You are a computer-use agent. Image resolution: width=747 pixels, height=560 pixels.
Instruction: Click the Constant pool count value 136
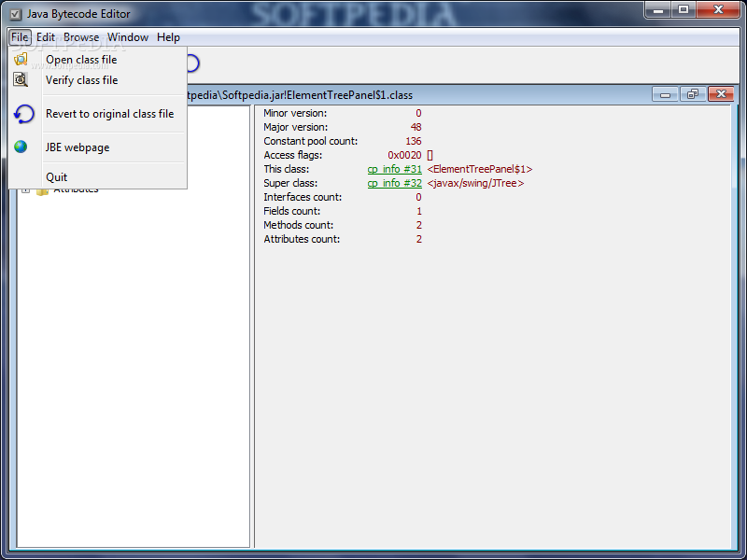414,141
